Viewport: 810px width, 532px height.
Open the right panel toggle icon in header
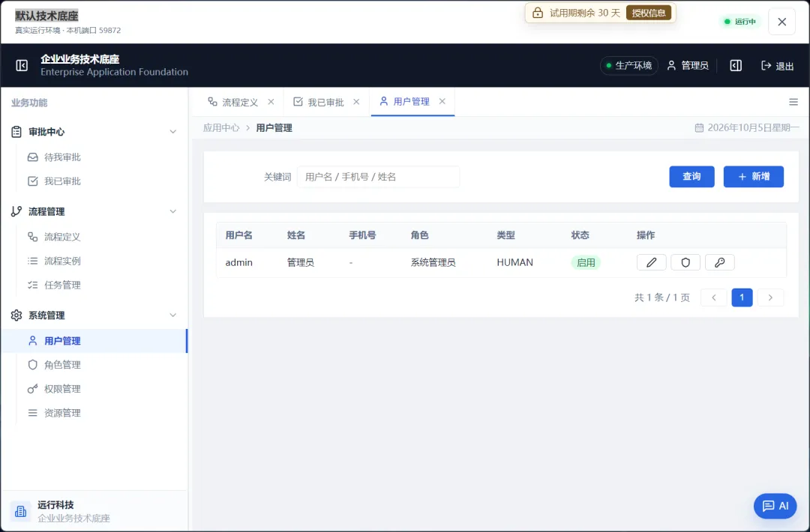[736, 65]
